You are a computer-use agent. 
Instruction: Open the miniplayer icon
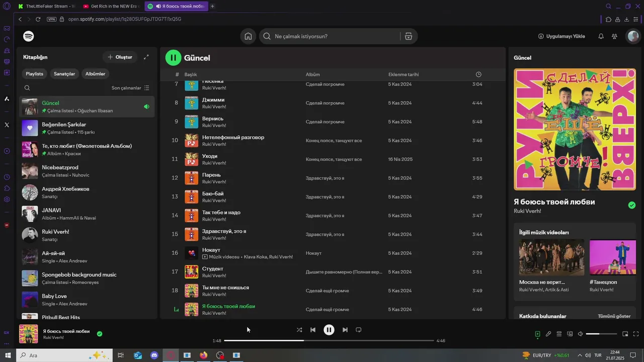click(625, 334)
